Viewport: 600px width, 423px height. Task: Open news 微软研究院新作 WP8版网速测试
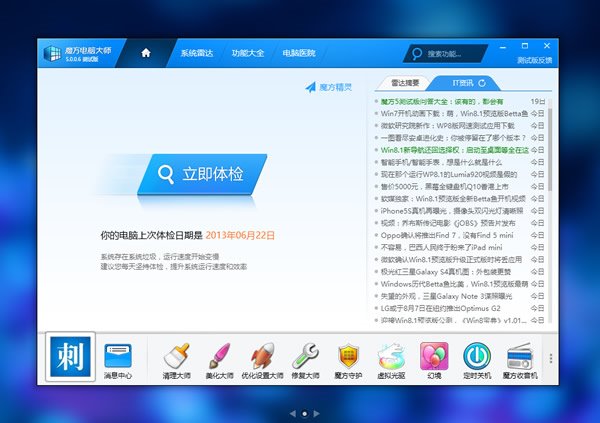click(x=447, y=126)
